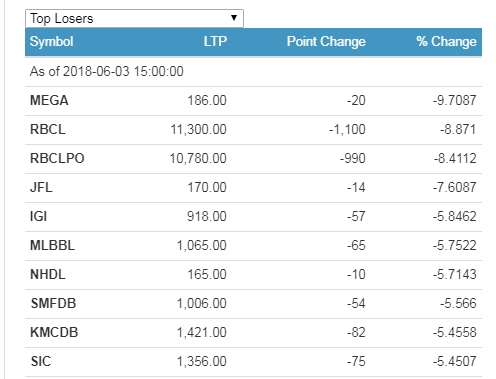Image resolution: width=496 pixels, height=379 pixels.
Task: Click RBCL's -8.871 percent change
Action: click(458, 129)
